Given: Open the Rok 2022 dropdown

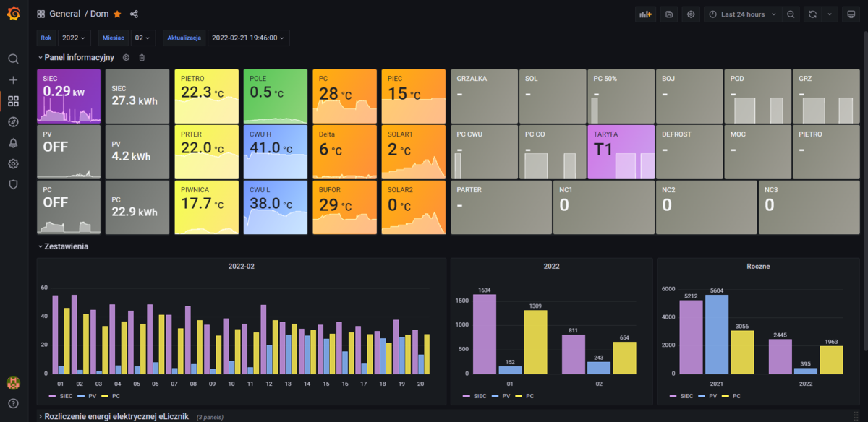Looking at the screenshot, I should pyautogui.click(x=73, y=38).
